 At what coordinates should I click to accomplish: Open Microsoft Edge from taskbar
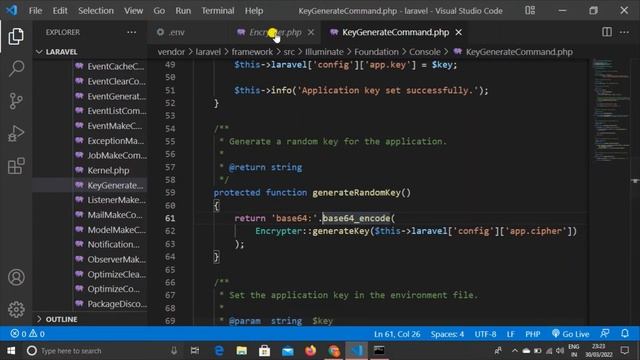(219, 351)
